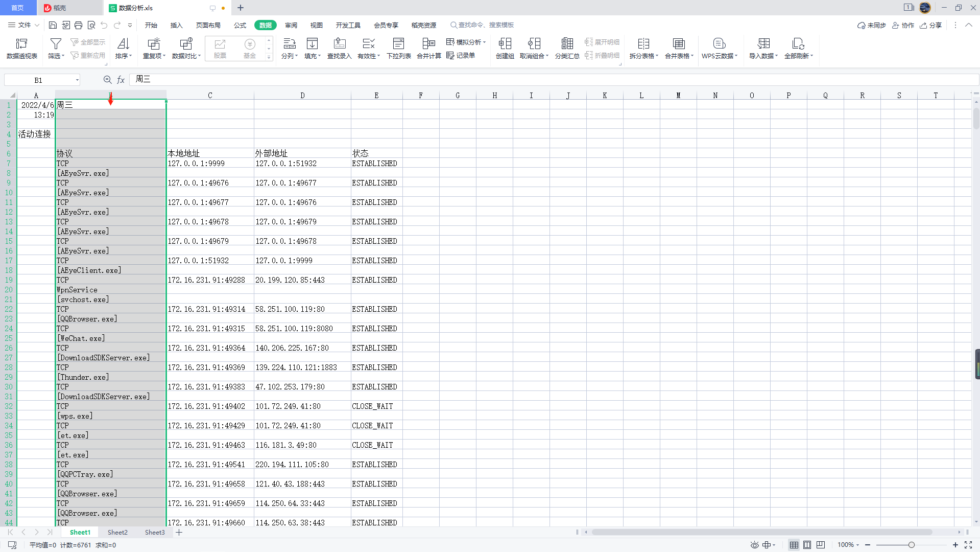Open the 页面布局 ribbon tab
The width and height of the screenshot is (980, 552).
click(208, 25)
